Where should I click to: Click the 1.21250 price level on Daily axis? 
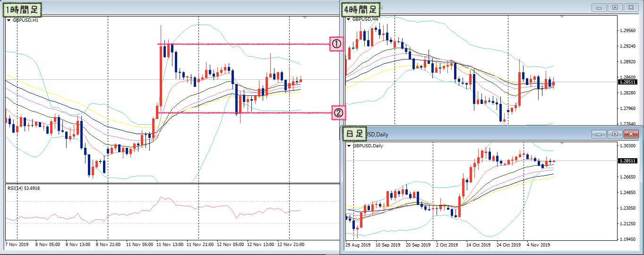(627, 224)
